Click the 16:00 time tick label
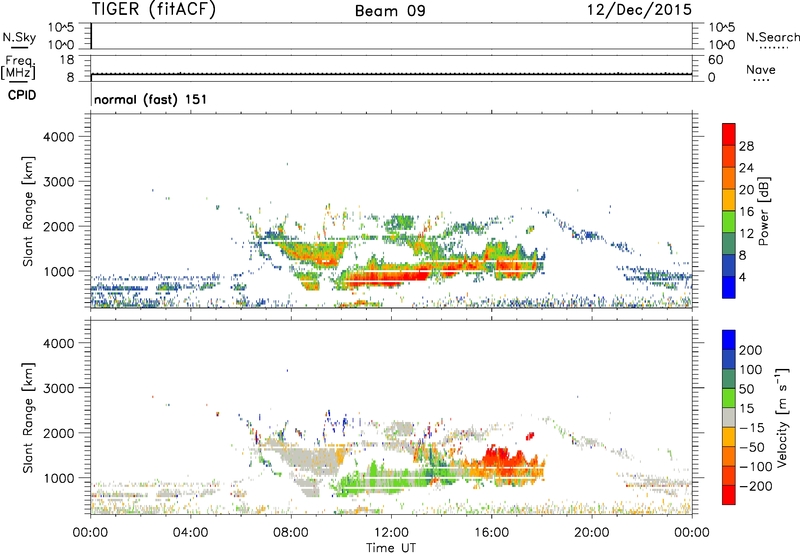The width and height of the screenshot is (800, 554). point(491,533)
